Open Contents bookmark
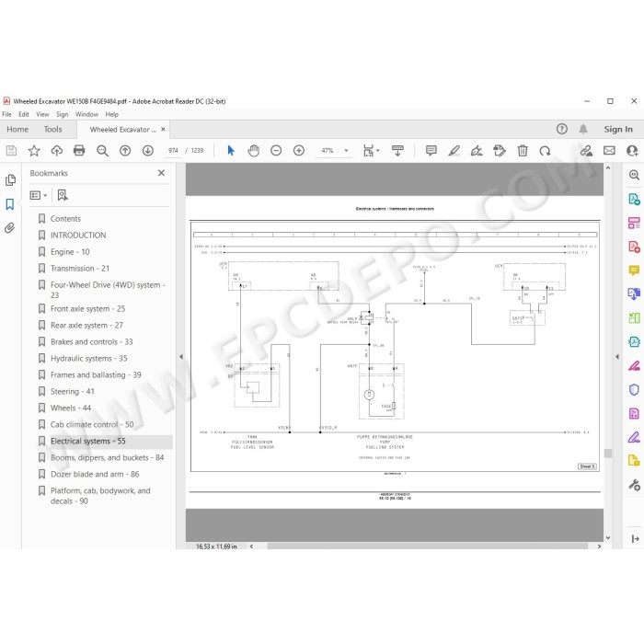Viewport: 644px width, 644px height. click(x=65, y=219)
